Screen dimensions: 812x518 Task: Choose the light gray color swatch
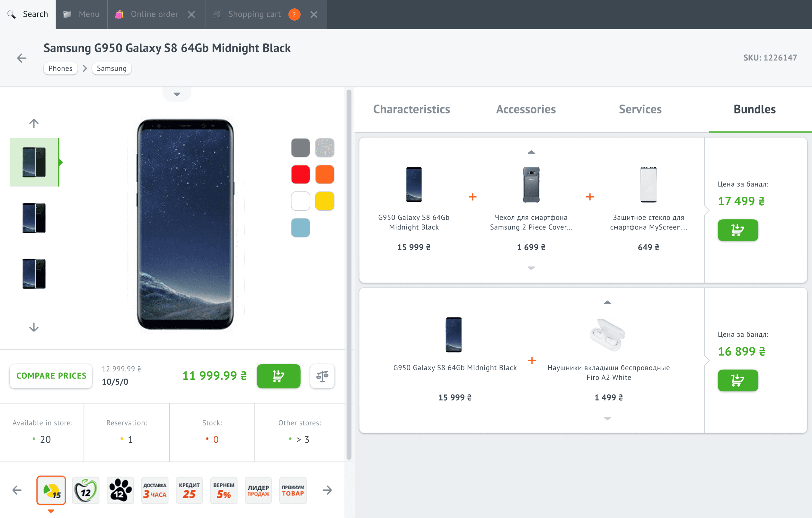325,148
